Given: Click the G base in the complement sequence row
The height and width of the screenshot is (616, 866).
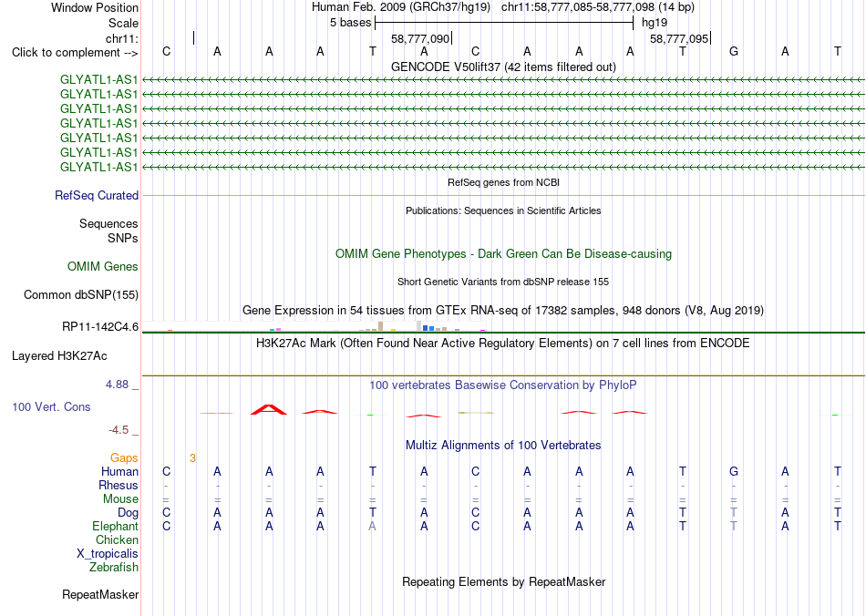Looking at the screenshot, I should coord(734,51).
